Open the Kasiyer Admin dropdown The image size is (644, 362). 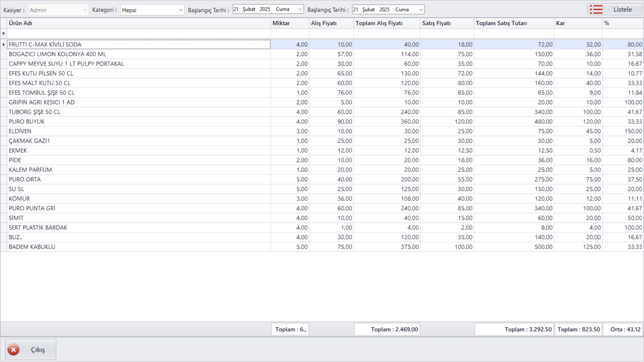tap(58, 10)
